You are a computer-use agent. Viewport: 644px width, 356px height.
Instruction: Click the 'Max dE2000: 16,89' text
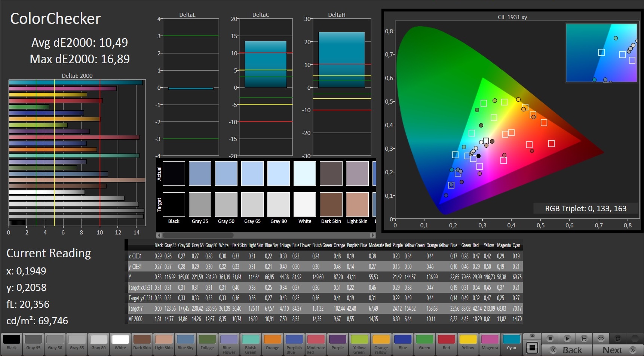80,59
